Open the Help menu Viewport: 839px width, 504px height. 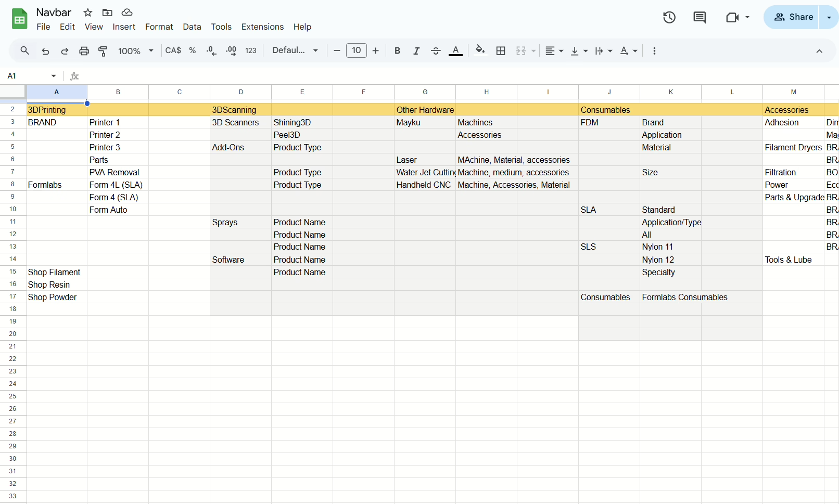coord(302,27)
